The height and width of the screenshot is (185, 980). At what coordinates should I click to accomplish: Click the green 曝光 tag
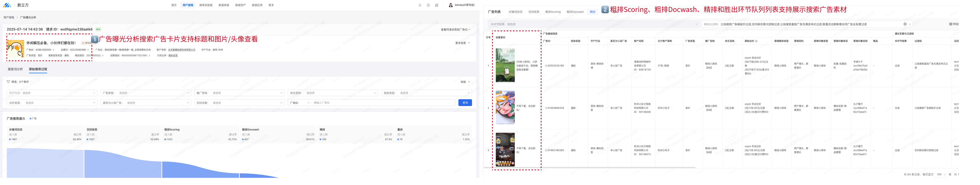pos(98,30)
